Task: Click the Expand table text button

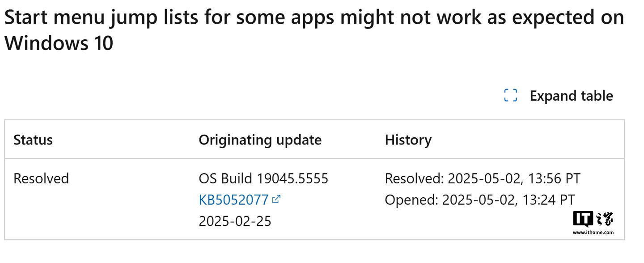Action: pos(571,96)
